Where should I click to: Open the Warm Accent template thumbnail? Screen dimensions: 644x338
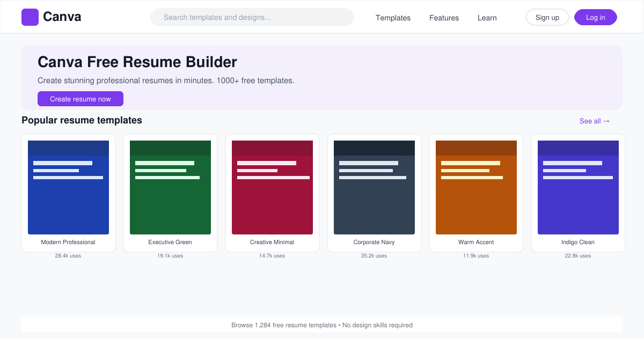(476, 187)
